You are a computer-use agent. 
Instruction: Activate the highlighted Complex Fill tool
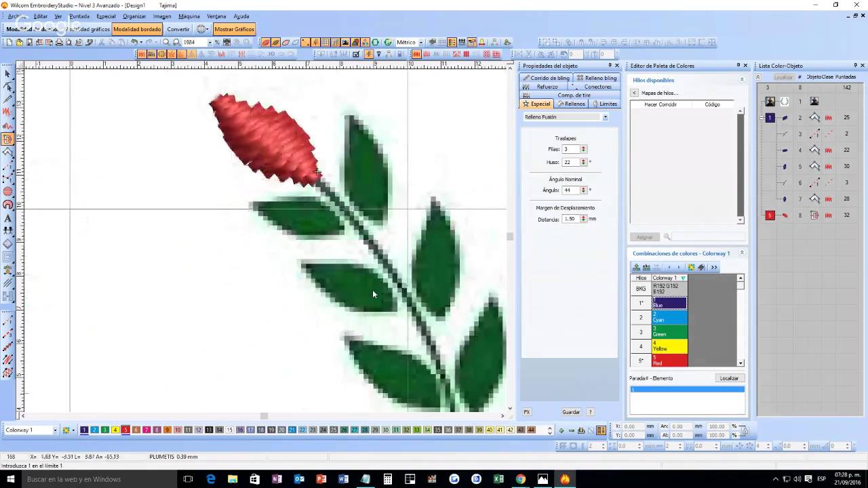point(8,139)
